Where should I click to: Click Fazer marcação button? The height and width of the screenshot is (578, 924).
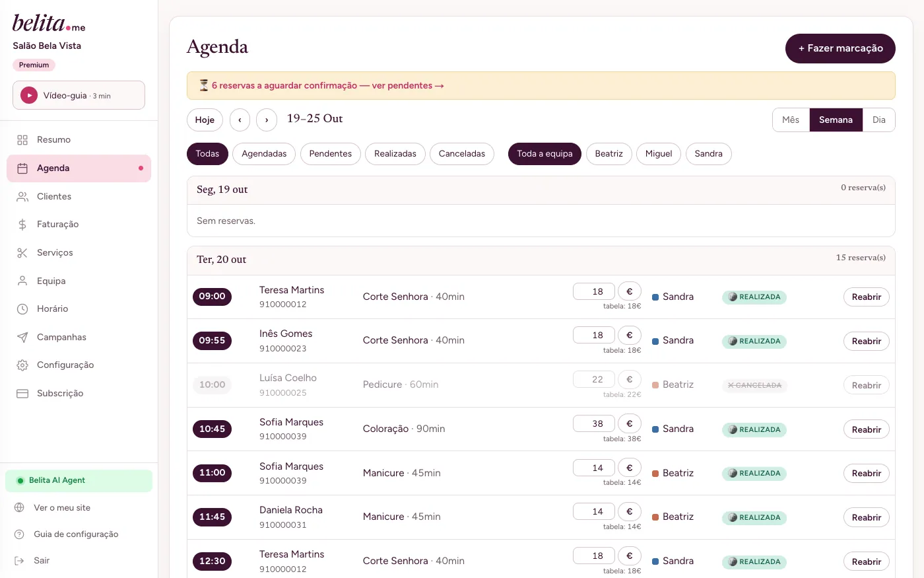[x=840, y=48]
